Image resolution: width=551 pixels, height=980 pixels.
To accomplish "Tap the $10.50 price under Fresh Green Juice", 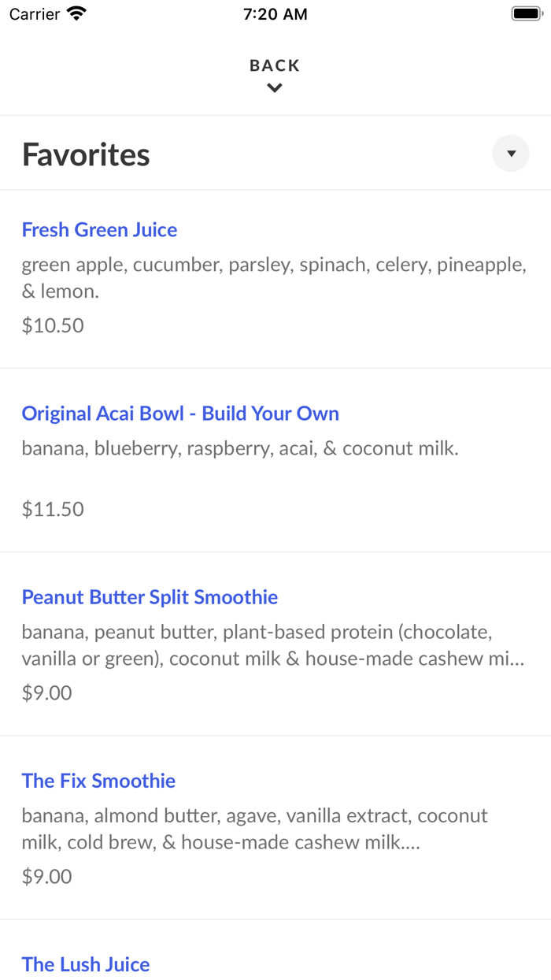I will click(53, 325).
